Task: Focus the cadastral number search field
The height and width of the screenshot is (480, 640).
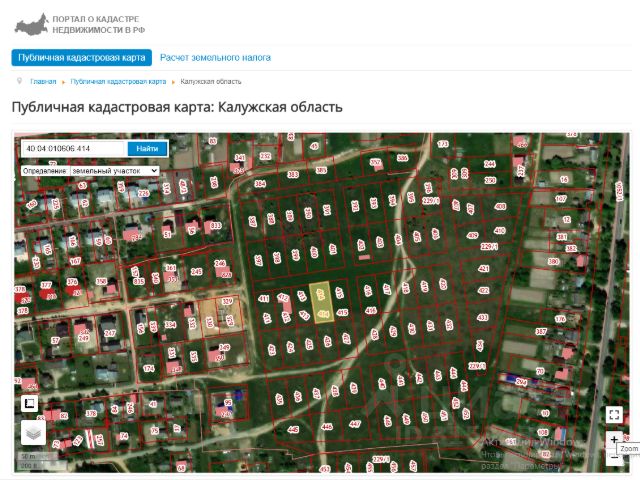Action: click(73, 149)
